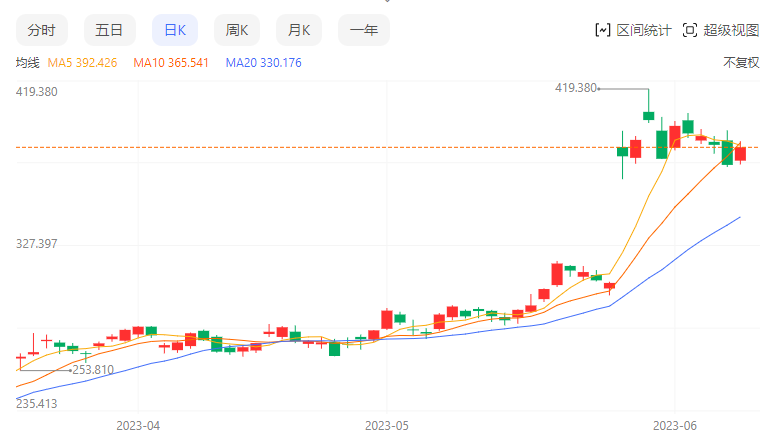Select the 五日 chart tab
The image size is (779, 436).
pos(109,30)
